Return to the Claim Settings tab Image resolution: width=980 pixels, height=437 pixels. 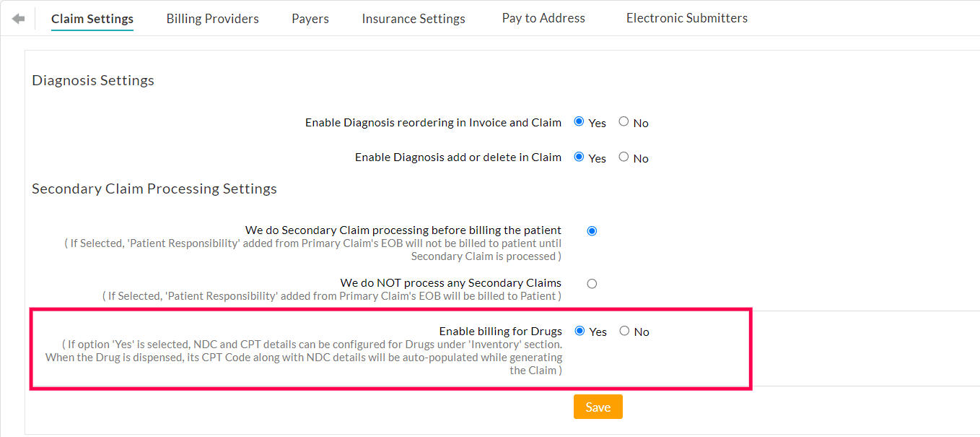point(92,20)
